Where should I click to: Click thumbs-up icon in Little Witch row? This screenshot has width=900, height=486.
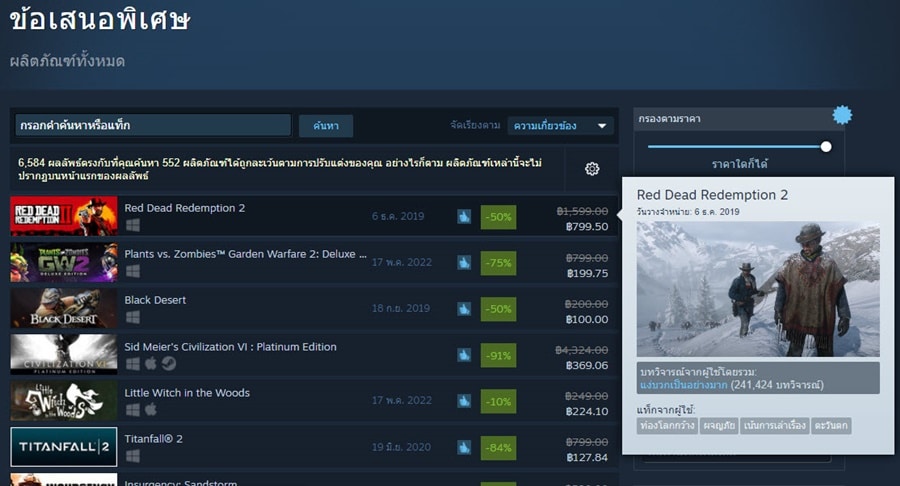click(464, 401)
